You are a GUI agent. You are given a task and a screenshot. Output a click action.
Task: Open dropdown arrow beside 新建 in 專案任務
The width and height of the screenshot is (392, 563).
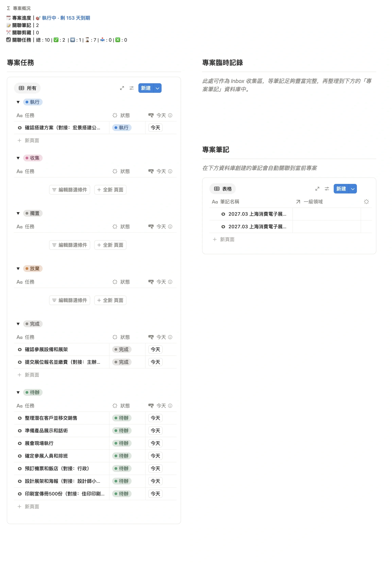157,88
